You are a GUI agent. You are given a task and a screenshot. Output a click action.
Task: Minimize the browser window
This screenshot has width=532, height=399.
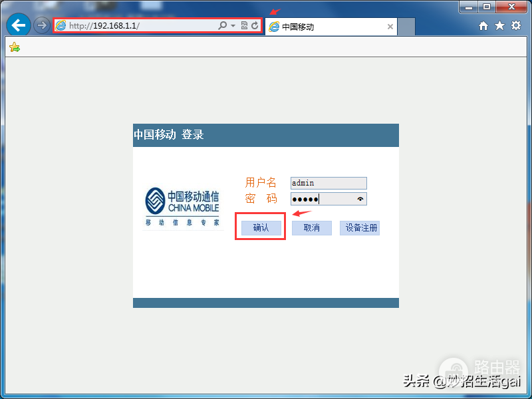point(469,7)
